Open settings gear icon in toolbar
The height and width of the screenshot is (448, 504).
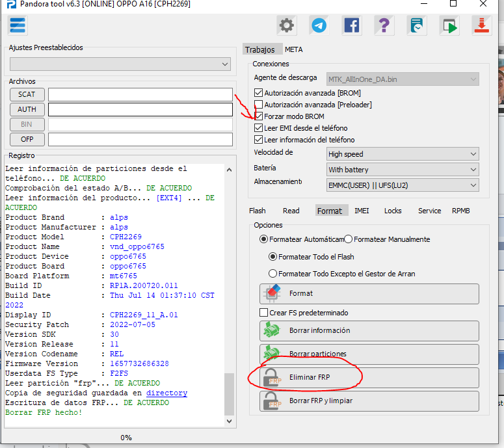click(286, 25)
